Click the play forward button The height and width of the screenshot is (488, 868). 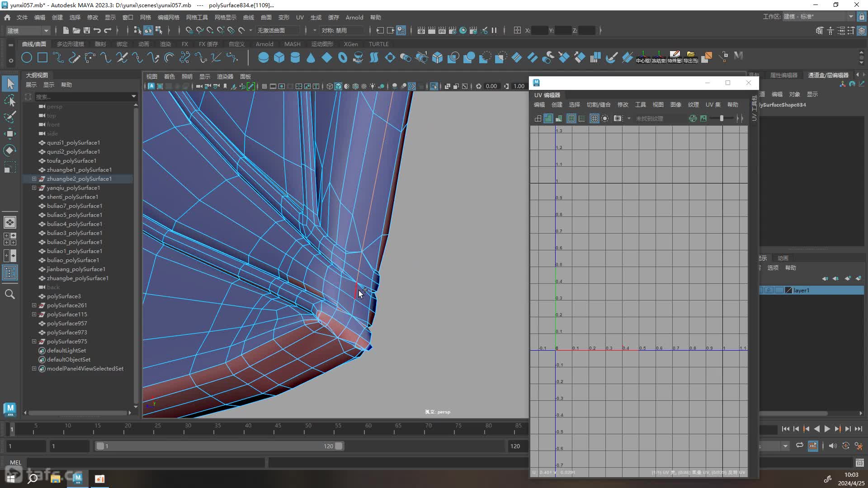point(827,429)
